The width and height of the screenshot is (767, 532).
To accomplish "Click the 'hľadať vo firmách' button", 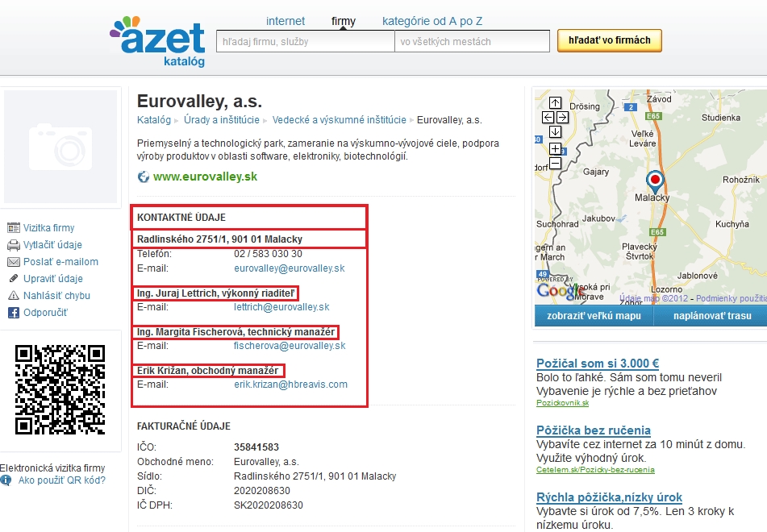I will 610,40.
